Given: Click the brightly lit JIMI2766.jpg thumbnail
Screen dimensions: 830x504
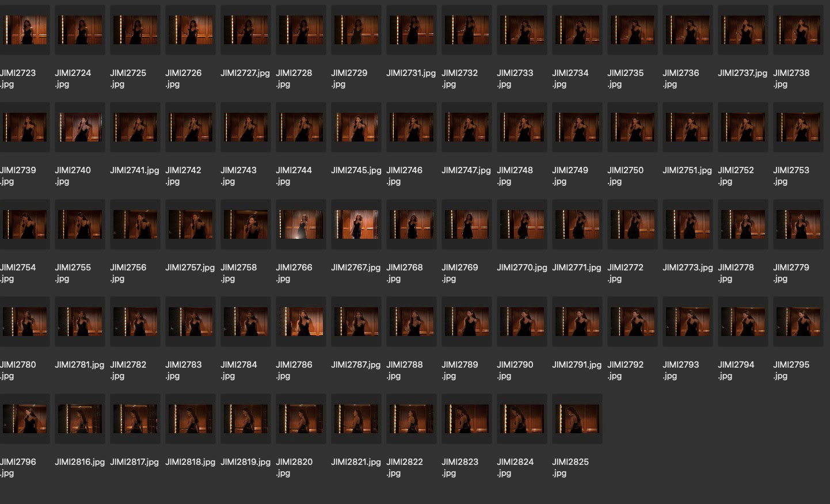Looking at the screenshot, I should [x=300, y=224].
